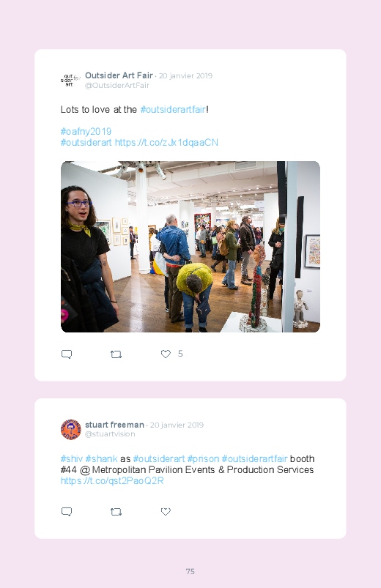Click the stuart freeman display name

[114, 425]
